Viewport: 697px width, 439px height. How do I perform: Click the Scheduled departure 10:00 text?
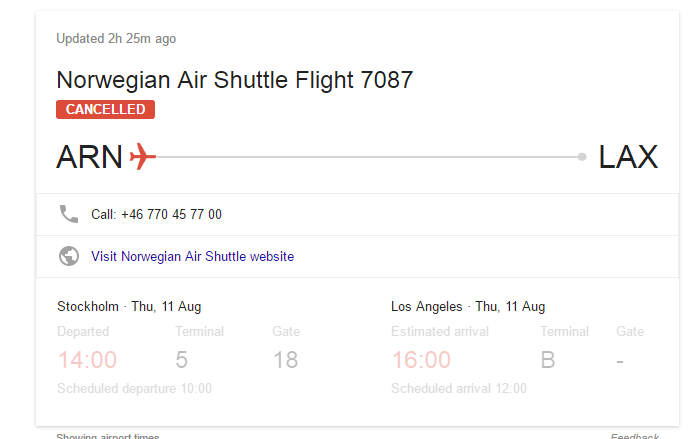pos(134,389)
